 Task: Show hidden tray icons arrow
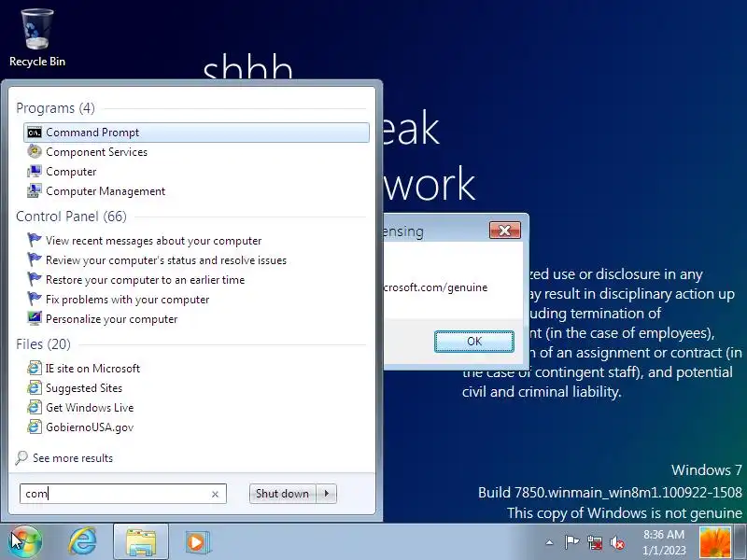(x=549, y=542)
